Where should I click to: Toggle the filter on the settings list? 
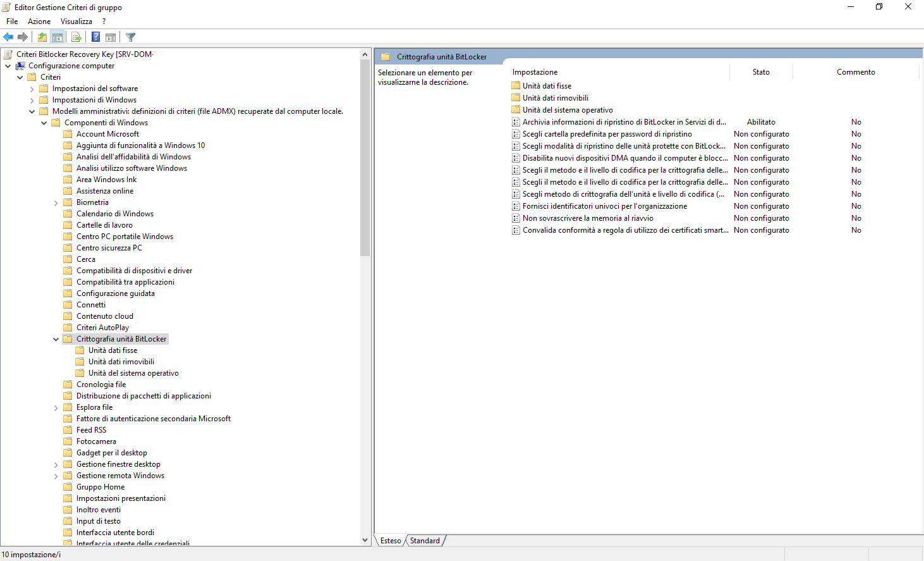point(130,37)
